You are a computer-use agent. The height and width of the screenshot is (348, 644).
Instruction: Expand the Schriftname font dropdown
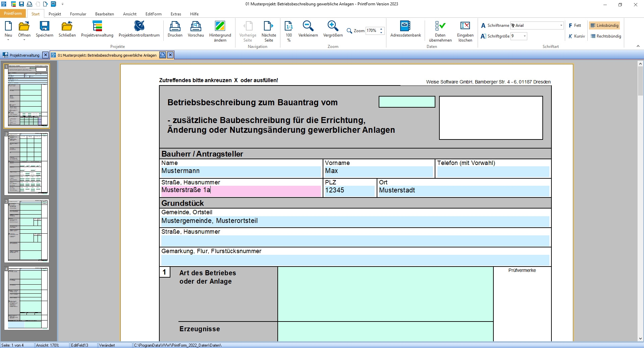coord(561,25)
